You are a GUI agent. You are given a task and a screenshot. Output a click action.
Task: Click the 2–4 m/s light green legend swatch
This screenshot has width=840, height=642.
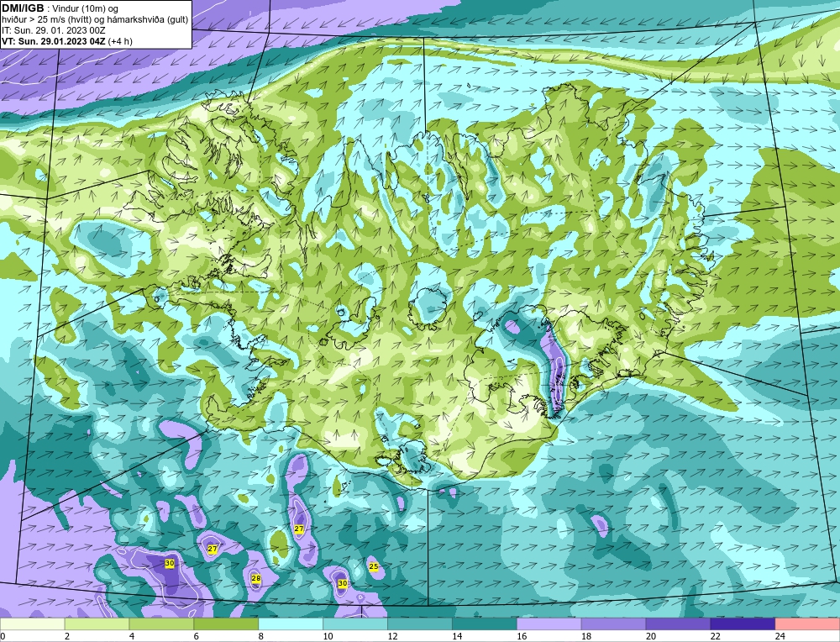click(x=97, y=624)
